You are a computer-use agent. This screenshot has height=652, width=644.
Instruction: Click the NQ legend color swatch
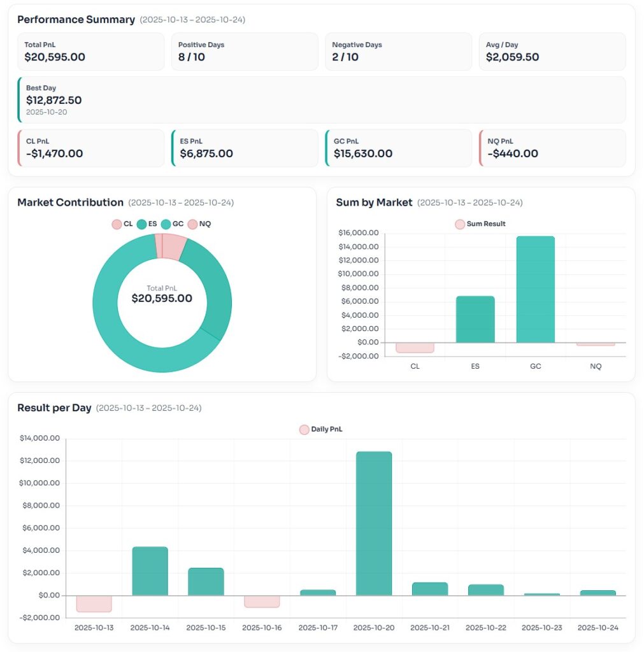pos(192,224)
